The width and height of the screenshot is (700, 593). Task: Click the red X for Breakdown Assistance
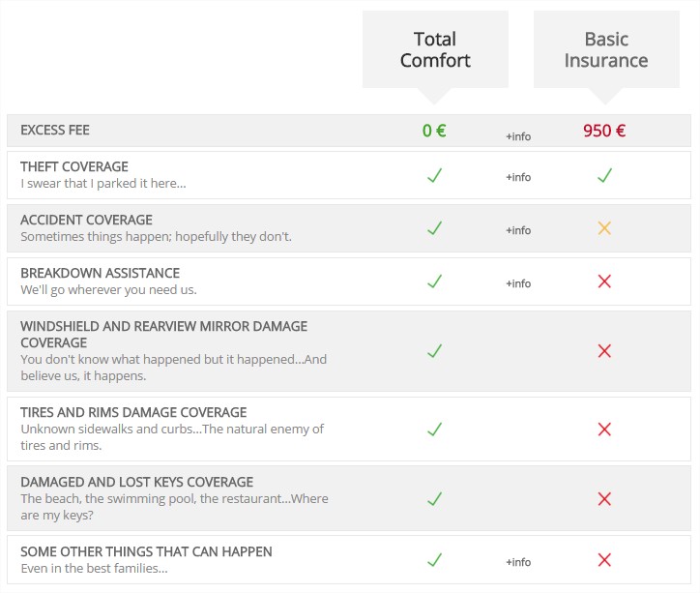(x=604, y=282)
